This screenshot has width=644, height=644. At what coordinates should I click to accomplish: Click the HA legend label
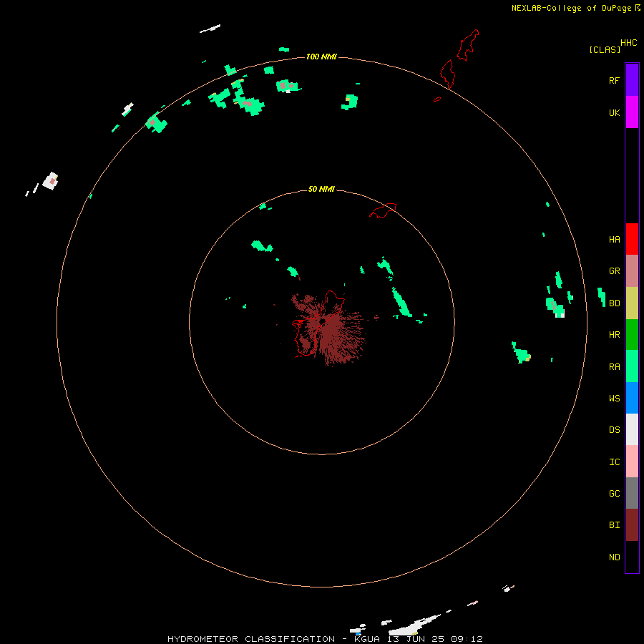(614, 240)
